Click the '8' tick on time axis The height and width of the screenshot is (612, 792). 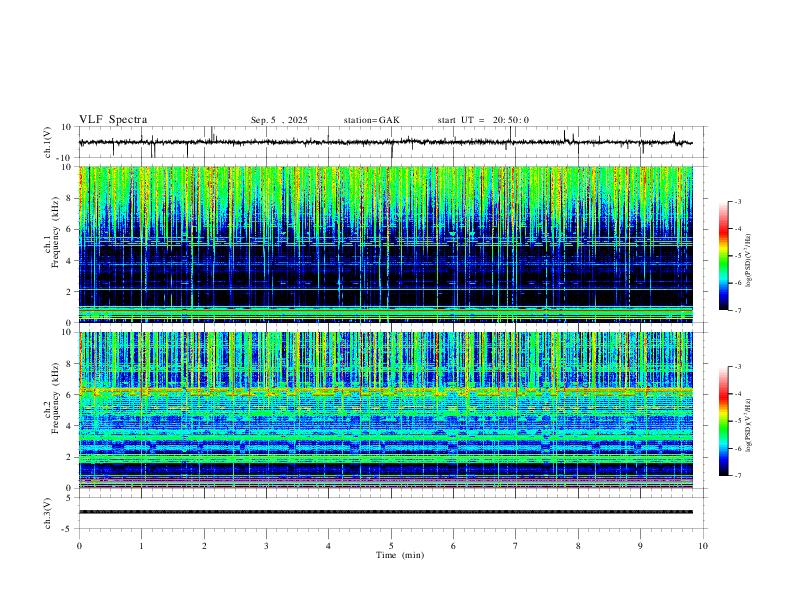(x=578, y=546)
